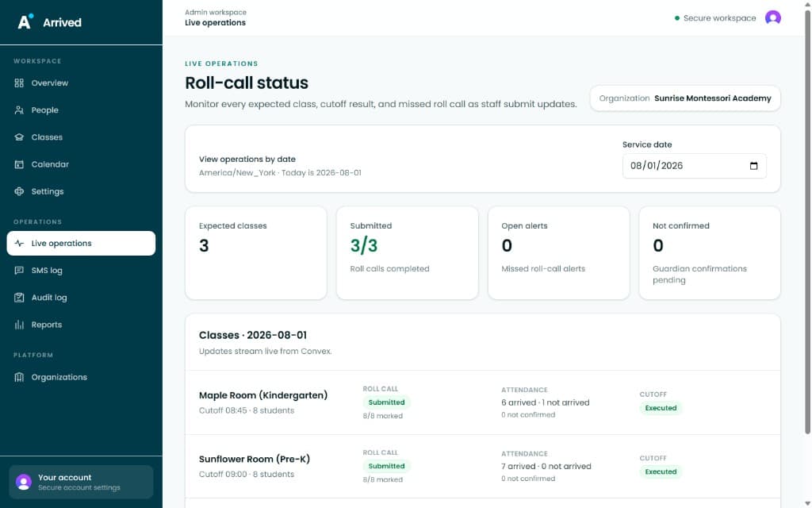The width and height of the screenshot is (812, 508).
Task: Click the Secure workspace label
Action: click(x=719, y=18)
